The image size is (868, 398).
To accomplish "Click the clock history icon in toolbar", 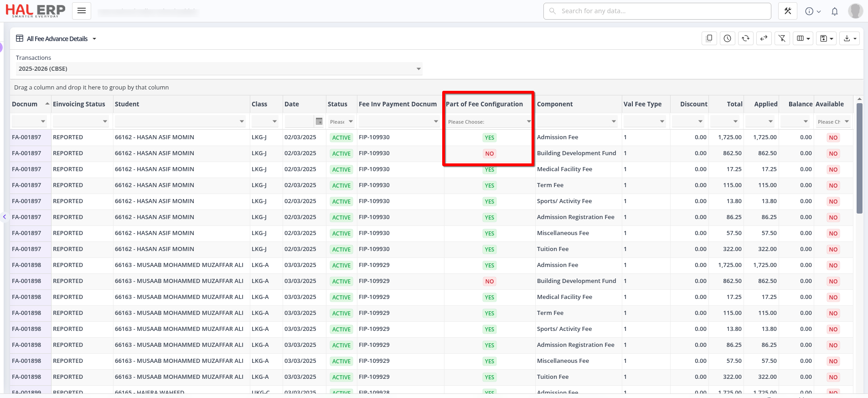I will pyautogui.click(x=727, y=39).
